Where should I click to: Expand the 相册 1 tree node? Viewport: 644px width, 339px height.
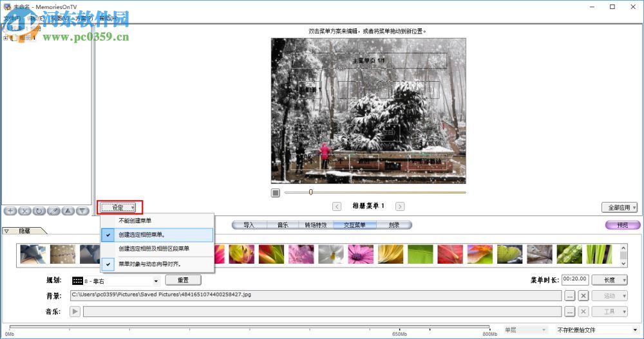(5, 38)
